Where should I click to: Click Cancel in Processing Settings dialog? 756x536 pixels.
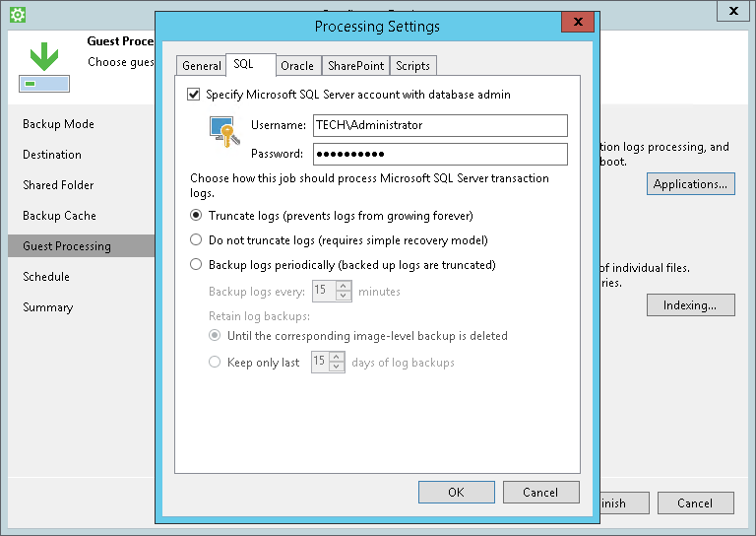(541, 492)
